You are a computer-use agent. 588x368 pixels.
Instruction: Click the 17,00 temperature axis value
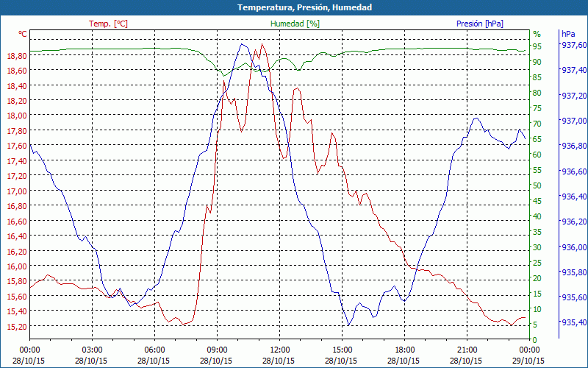pyautogui.click(x=16, y=191)
